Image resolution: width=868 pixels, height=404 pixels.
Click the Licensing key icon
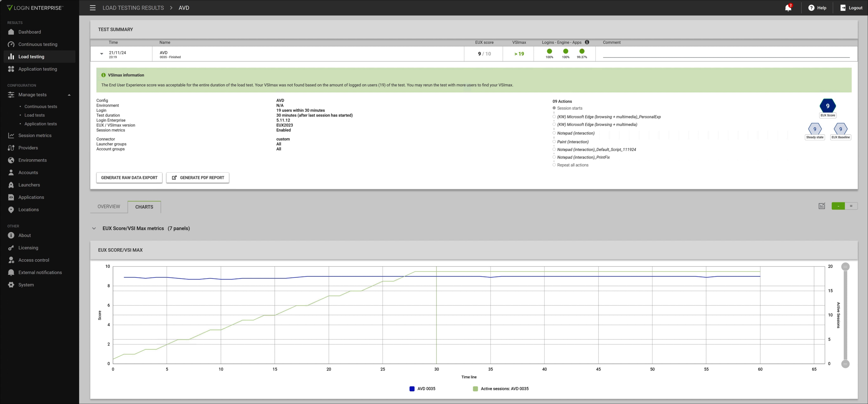point(11,248)
